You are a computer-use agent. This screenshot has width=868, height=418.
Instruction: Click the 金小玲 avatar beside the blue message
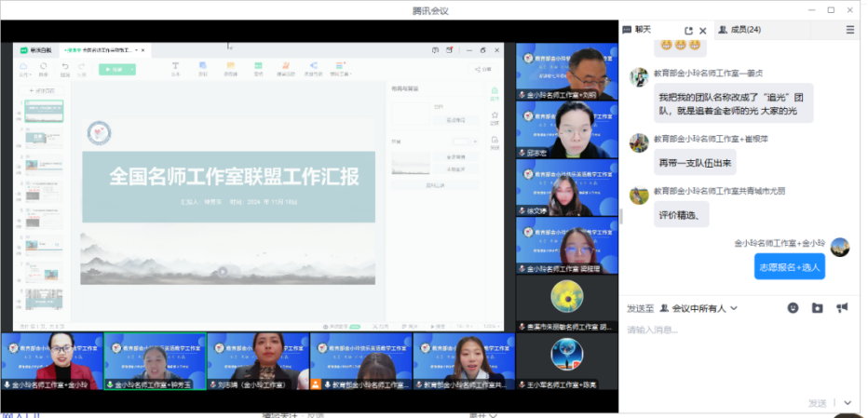840,247
